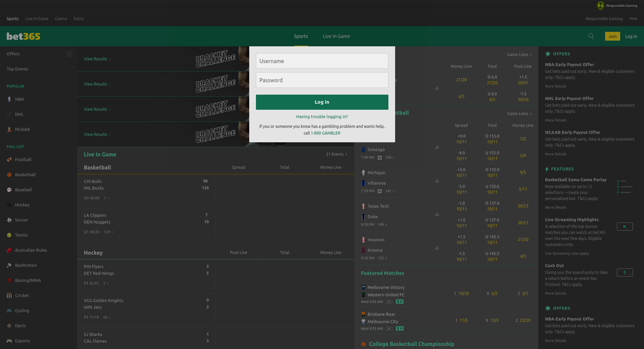Click the Cash Out dollar icon
This screenshot has height=349, width=644.
coord(625,272)
